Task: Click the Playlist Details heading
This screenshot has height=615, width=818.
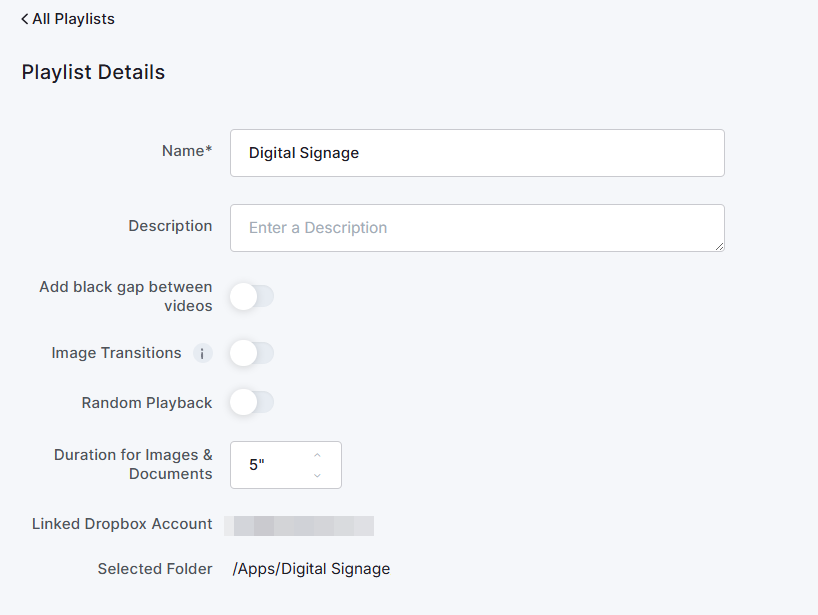Action: [93, 72]
